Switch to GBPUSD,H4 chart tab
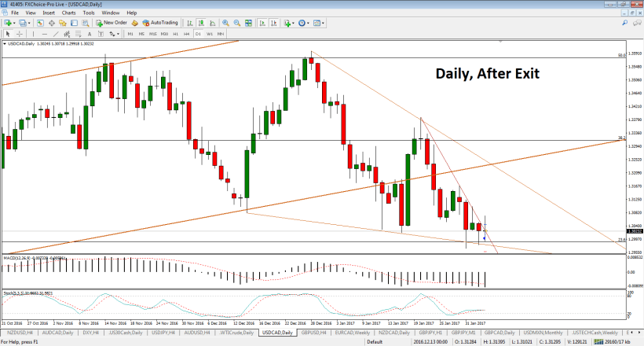The image size is (644, 346). pyautogui.click(x=313, y=333)
